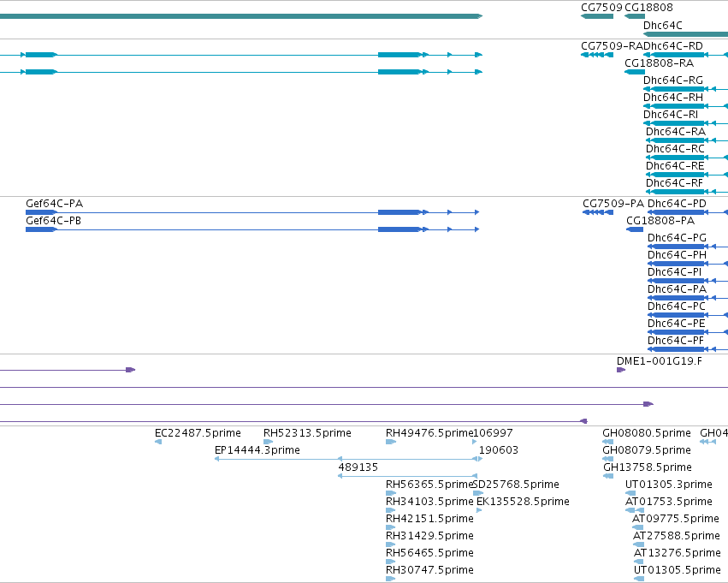
Task: Click the CG7509-RA transcript label
Action: click(612, 46)
